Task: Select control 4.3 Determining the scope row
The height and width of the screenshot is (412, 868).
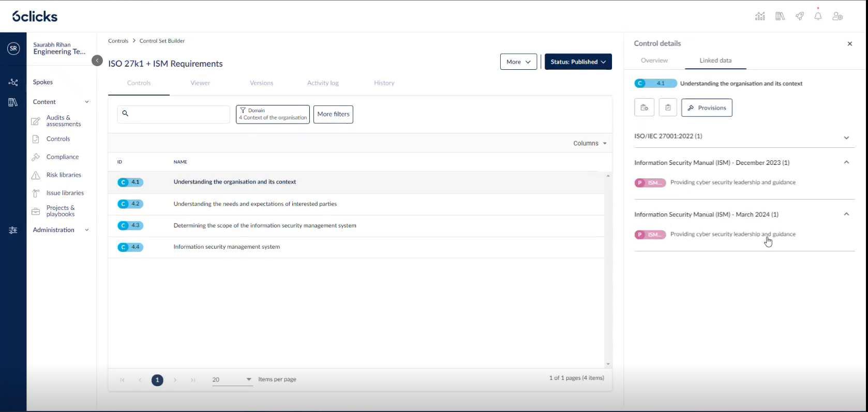Action: coord(265,226)
